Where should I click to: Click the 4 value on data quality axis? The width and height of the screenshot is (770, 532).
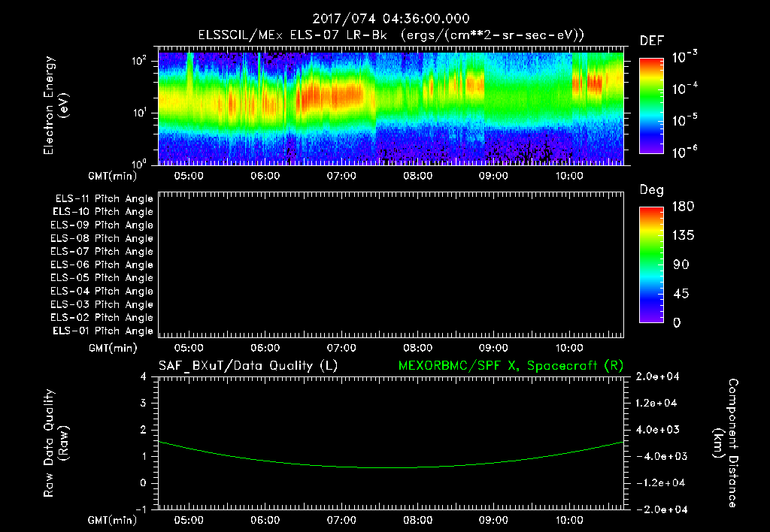pyautogui.click(x=143, y=376)
